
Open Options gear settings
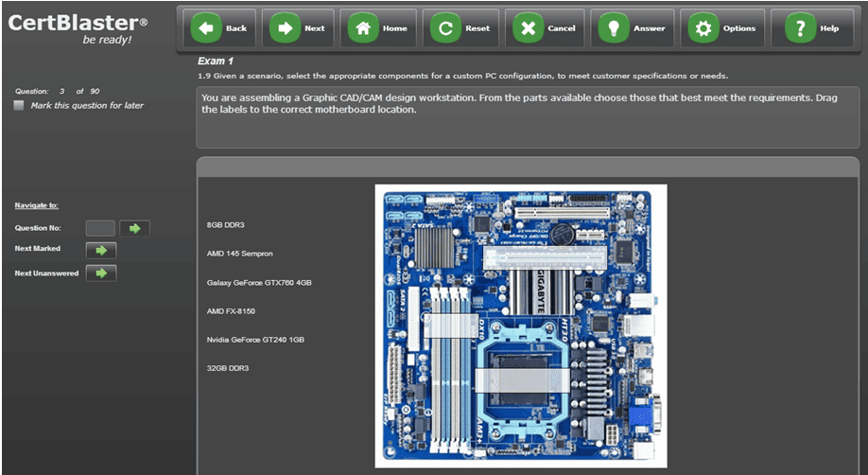pos(702,28)
